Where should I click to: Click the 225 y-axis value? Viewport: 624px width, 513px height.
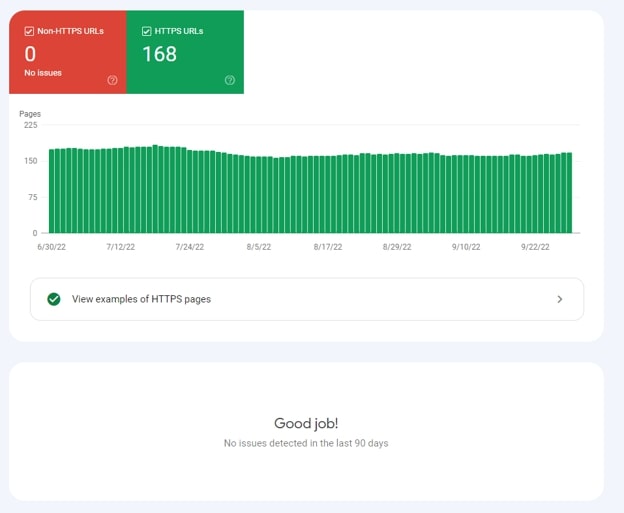[30, 125]
